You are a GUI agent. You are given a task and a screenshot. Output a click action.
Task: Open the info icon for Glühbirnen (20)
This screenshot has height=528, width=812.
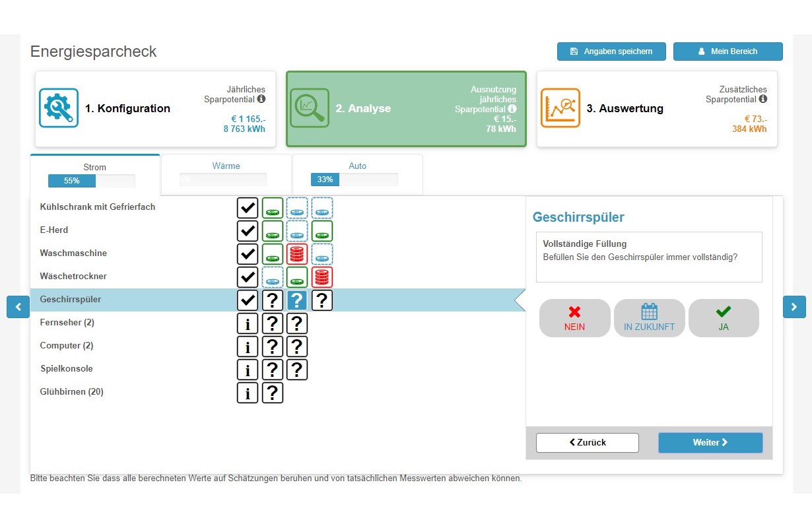248,393
